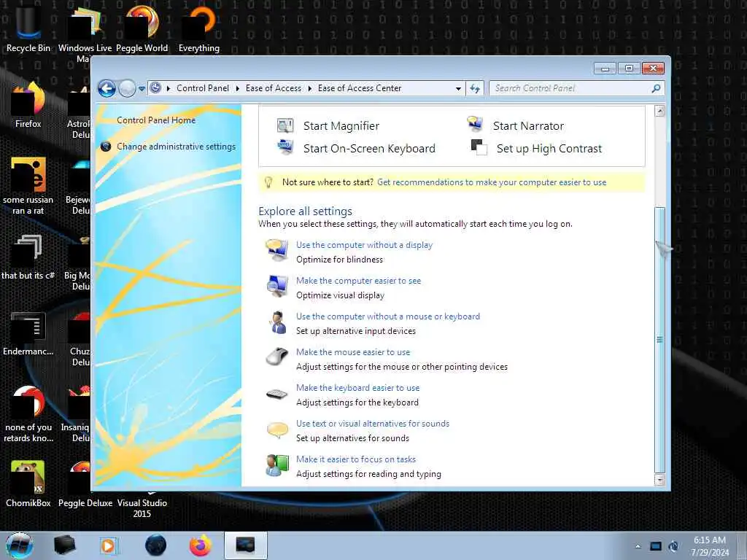Click the High Contrast icon

(x=479, y=147)
